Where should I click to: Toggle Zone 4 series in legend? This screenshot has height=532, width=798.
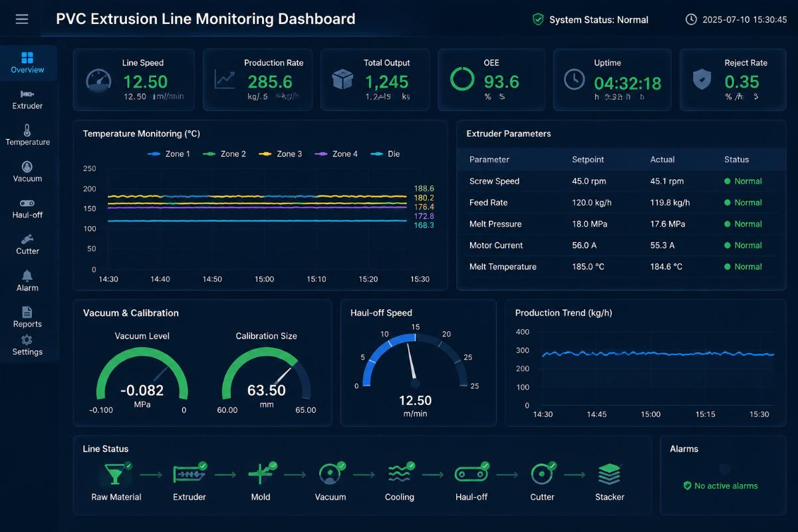335,154
